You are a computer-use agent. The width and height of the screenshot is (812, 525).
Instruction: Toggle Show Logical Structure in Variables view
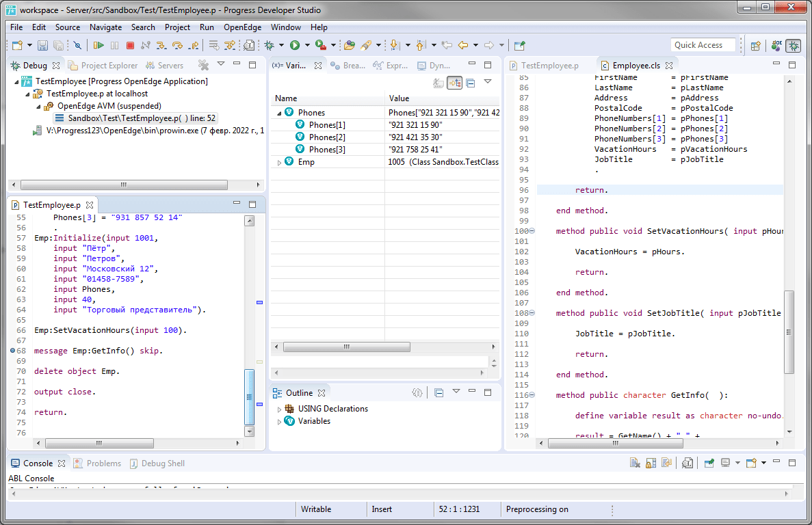point(455,83)
